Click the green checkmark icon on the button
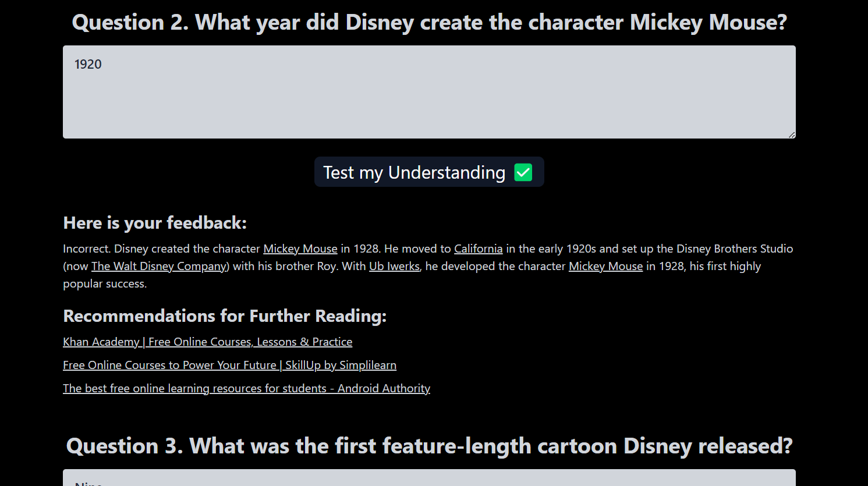 [523, 172]
